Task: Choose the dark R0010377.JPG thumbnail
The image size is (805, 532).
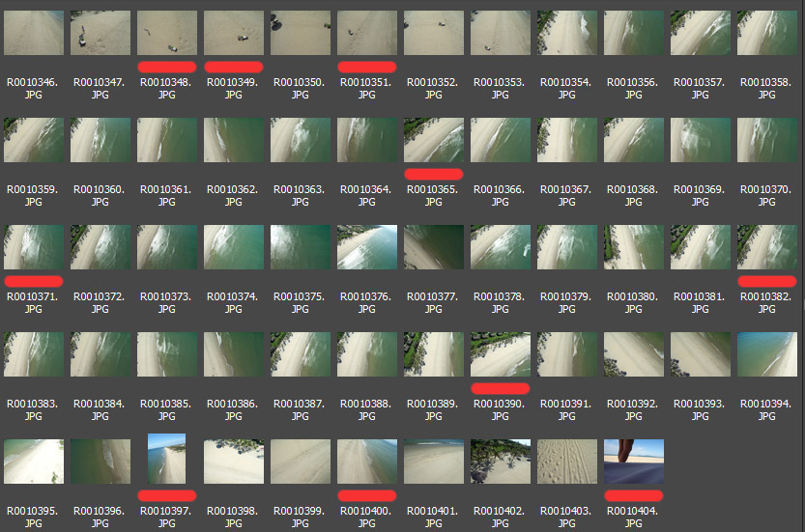Action: (434, 247)
